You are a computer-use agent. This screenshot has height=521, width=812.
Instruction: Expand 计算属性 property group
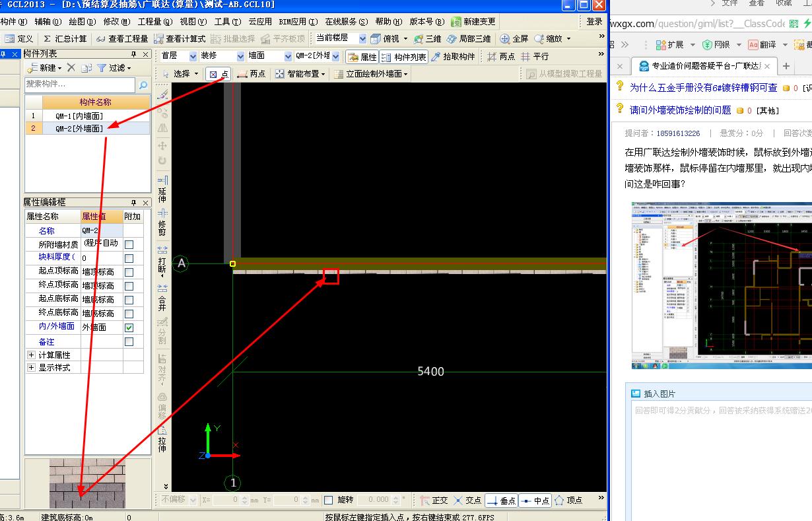coord(31,355)
